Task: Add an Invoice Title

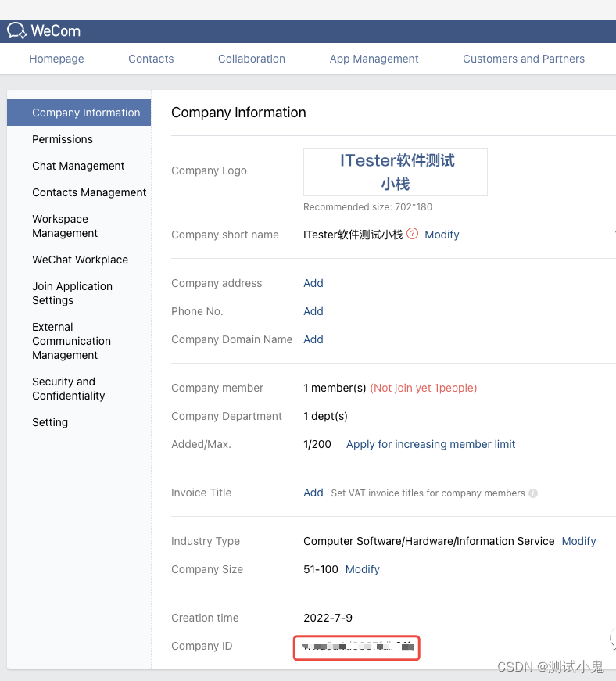Action: (313, 493)
